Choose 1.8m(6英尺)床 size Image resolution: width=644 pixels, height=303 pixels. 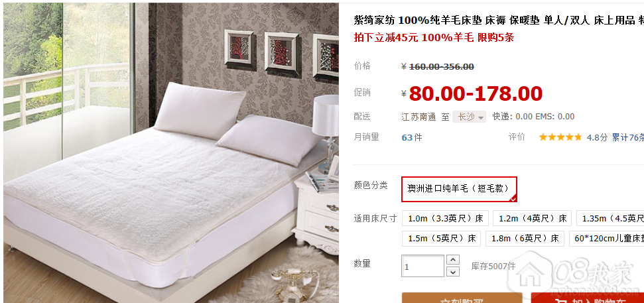click(x=525, y=238)
